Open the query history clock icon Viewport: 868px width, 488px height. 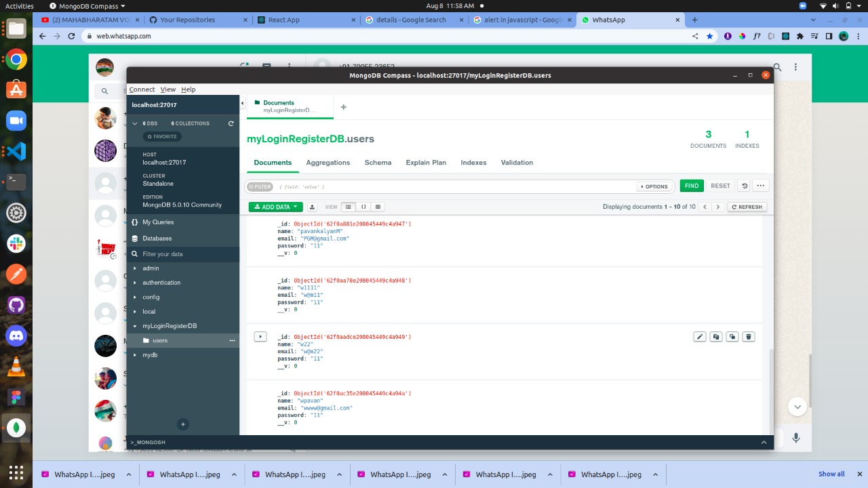(x=745, y=186)
